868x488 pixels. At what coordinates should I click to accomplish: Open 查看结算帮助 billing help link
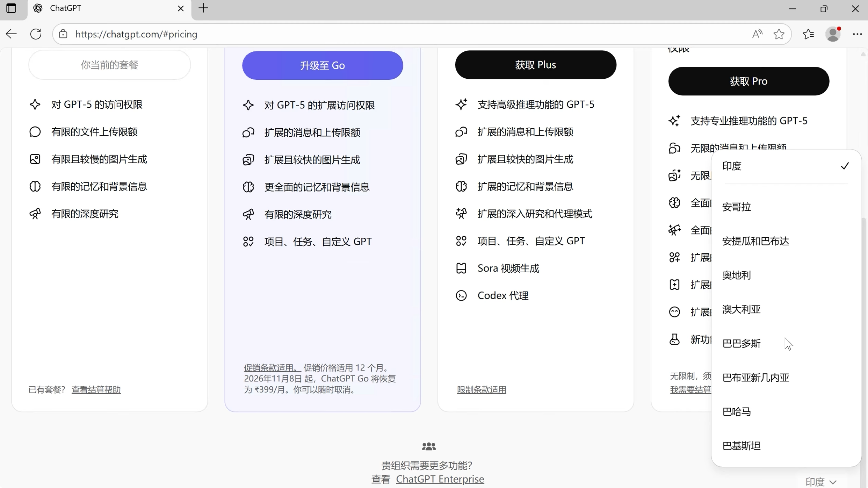[96, 389]
